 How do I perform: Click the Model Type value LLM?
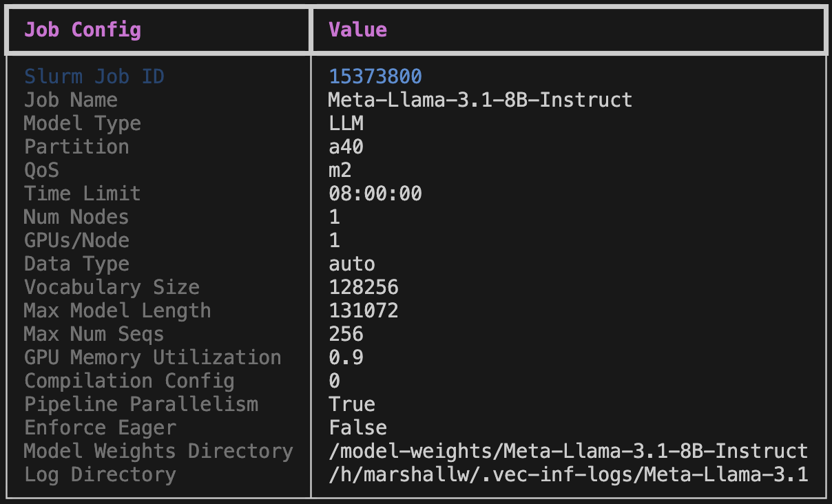pos(346,123)
